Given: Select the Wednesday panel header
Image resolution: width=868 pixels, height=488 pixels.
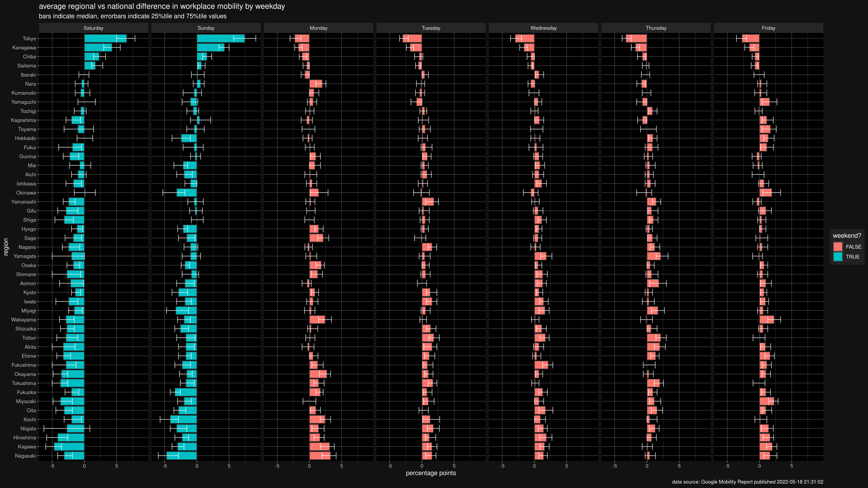Looking at the screenshot, I should tap(543, 28).
